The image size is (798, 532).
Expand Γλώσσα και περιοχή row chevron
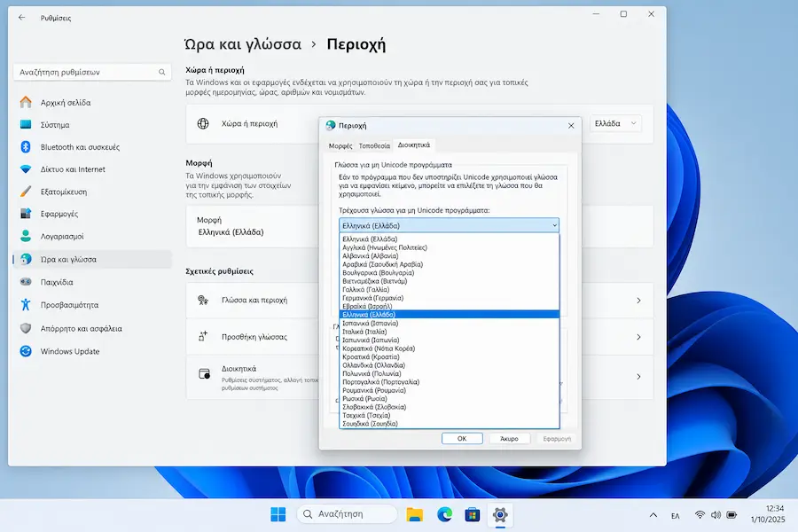(x=638, y=301)
